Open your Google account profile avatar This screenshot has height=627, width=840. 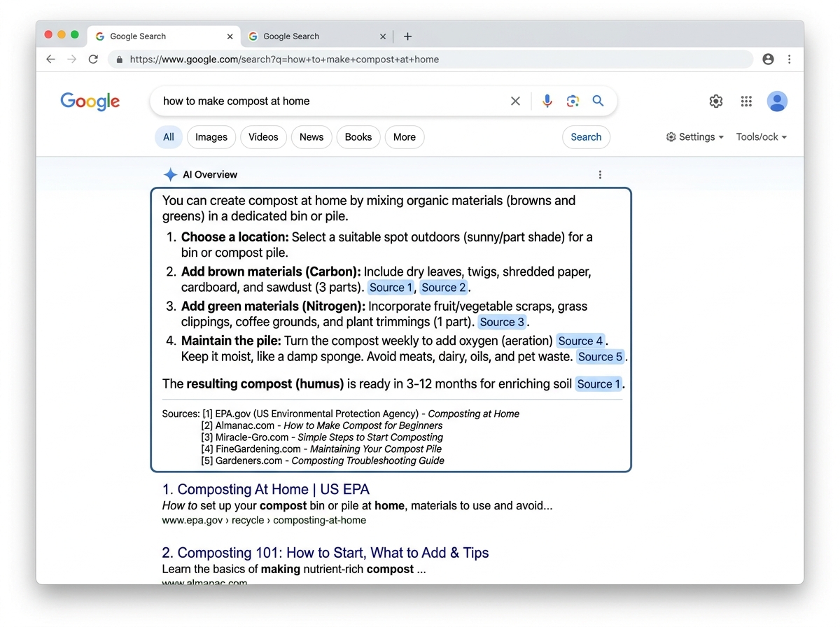pos(777,101)
